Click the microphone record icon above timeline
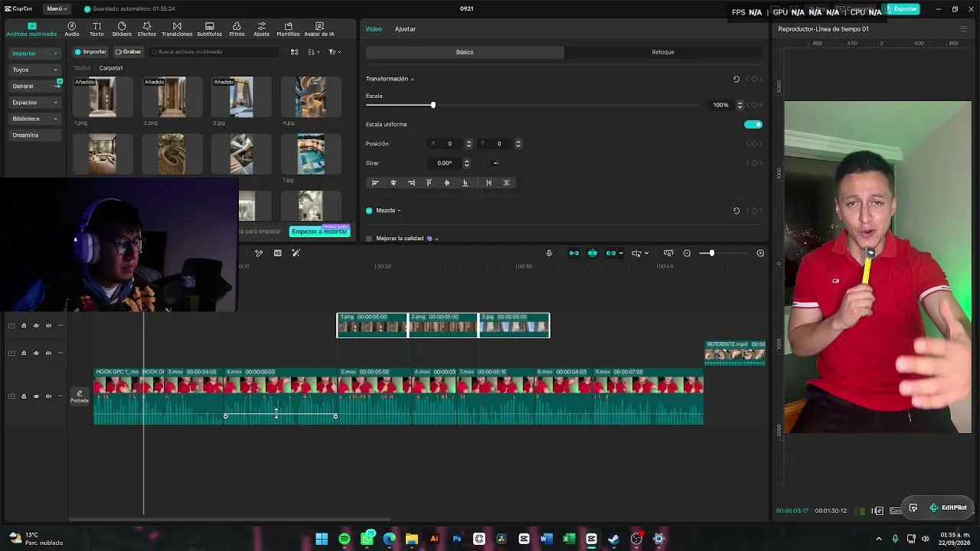 [x=549, y=253]
